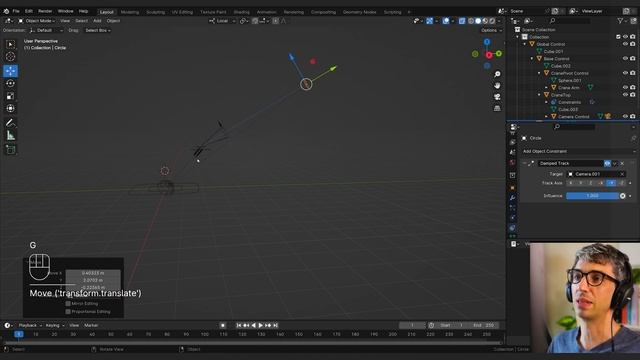Select the Measure tool
640x360 pixels.
pyautogui.click(x=11, y=136)
